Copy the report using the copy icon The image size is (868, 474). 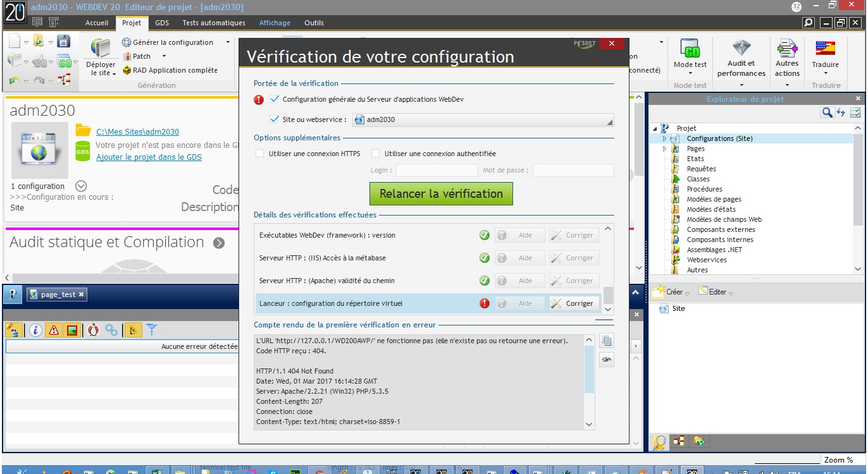coord(607,341)
